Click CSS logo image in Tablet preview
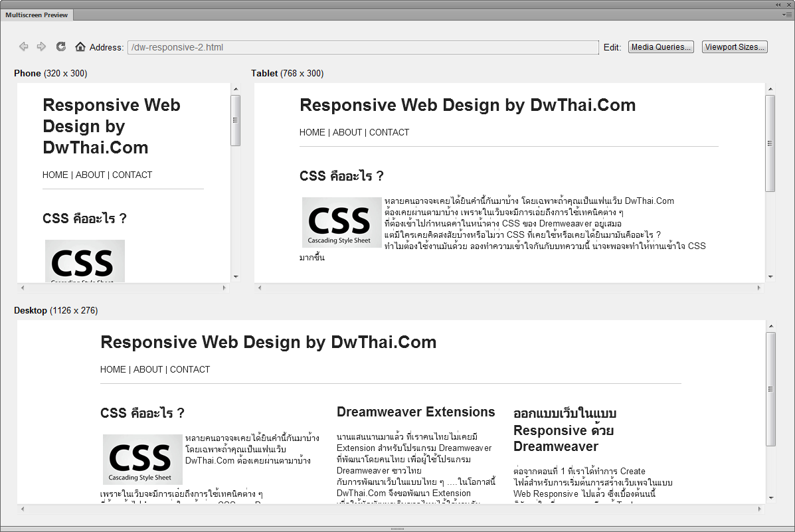 coord(342,222)
